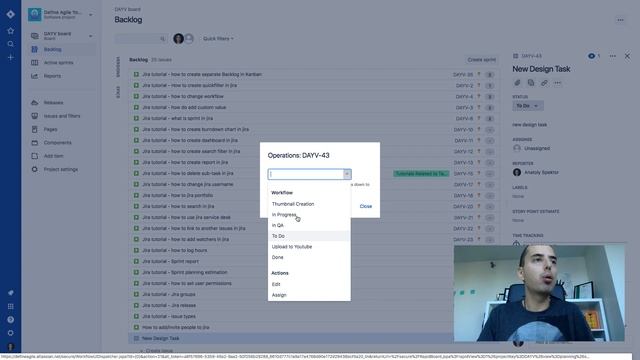Image resolution: width=640 pixels, height=360 pixels.
Task: Open Issues and filters in the sidebar
Action: pyautogui.click(x=62, y=116)
